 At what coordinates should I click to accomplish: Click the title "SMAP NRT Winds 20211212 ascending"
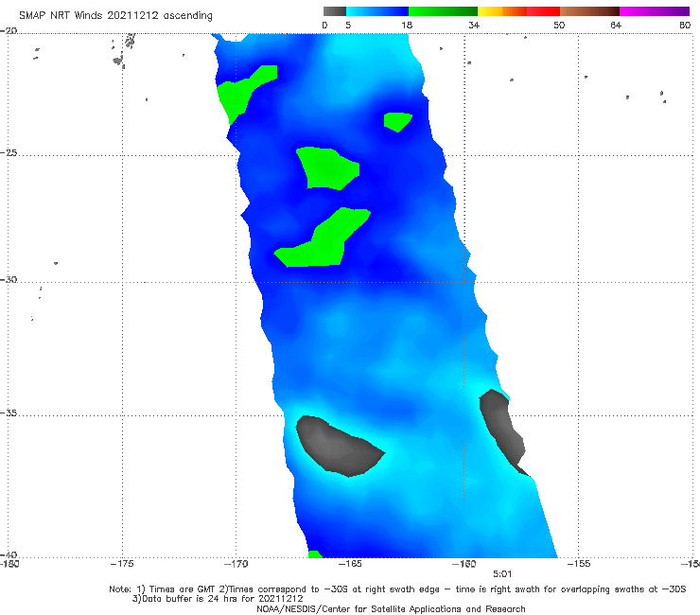(x=115, y=15)
